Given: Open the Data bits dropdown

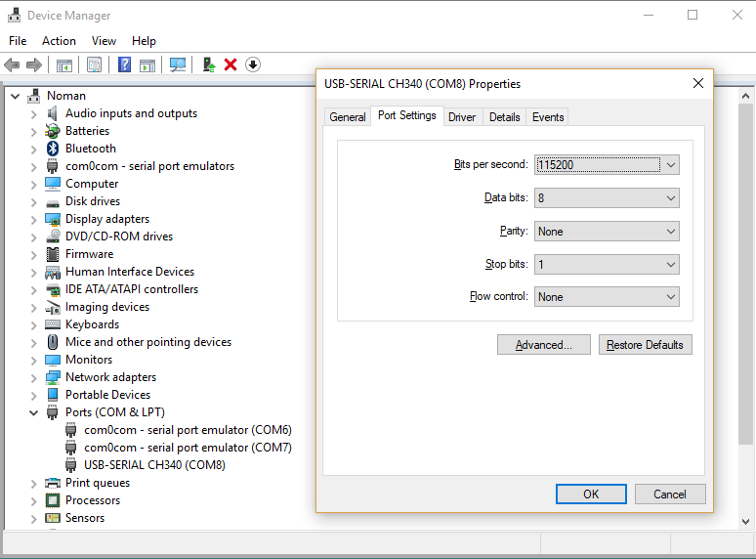Looking at the screenshot, I should (x=607, y=198).
